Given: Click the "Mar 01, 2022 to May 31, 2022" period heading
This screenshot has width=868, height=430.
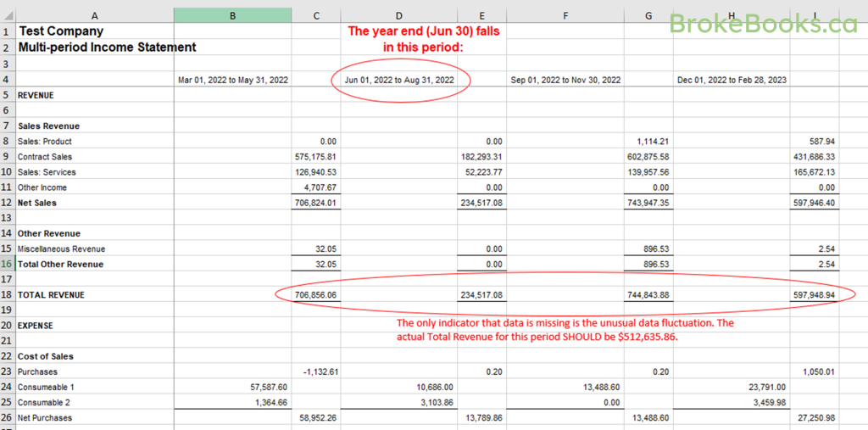Looking at the screenshot, I should pyautogui.click(x=232, y=80).
